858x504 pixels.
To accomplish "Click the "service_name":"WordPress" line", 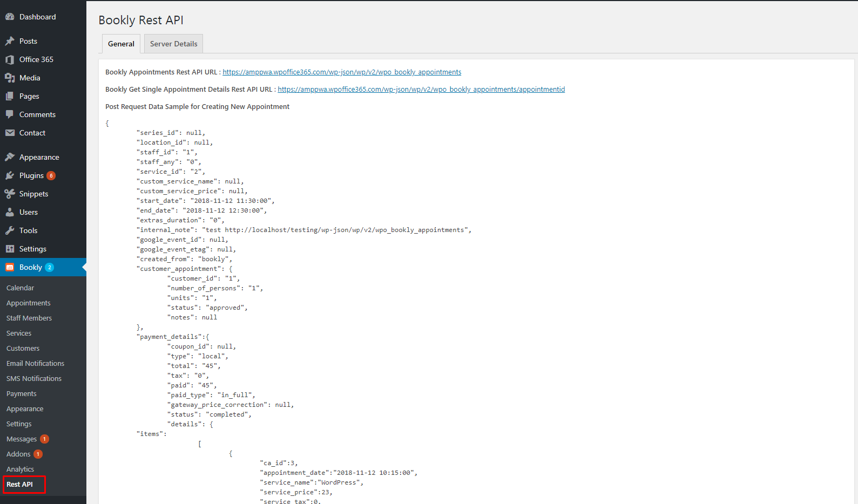I will click(312, 482).
